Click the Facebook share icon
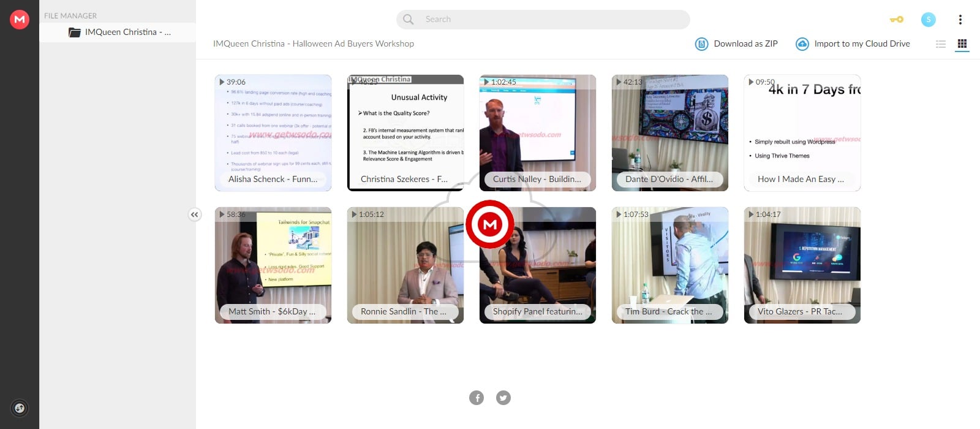Image resolution: width=980 pixels, height=429 pixels. (477, 398)
